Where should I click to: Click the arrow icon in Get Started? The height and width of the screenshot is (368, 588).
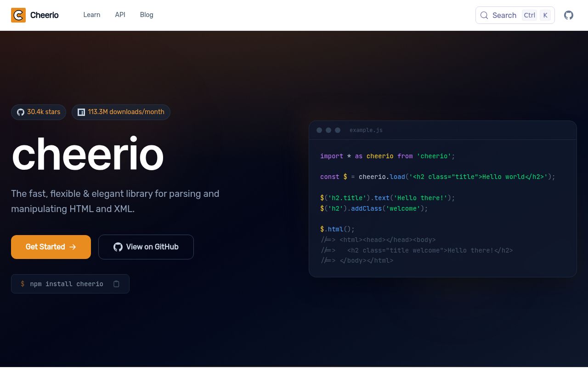73,247
